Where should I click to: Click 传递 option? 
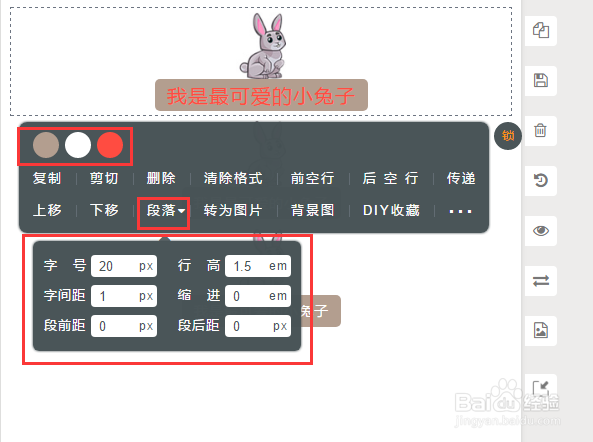tap(461, 178)
